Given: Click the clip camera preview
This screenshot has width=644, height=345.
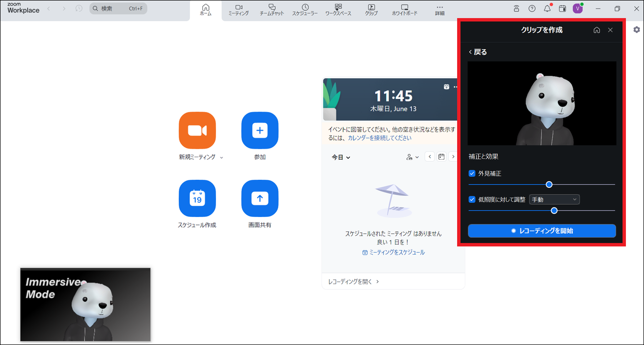Looking at the screenshot, I should (542, 103).
